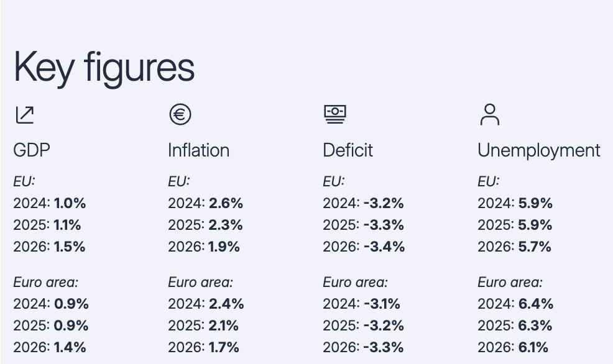Click the EU label under Inflation
The width and height of the screenshot is (613, 364).
coord(178,181)
